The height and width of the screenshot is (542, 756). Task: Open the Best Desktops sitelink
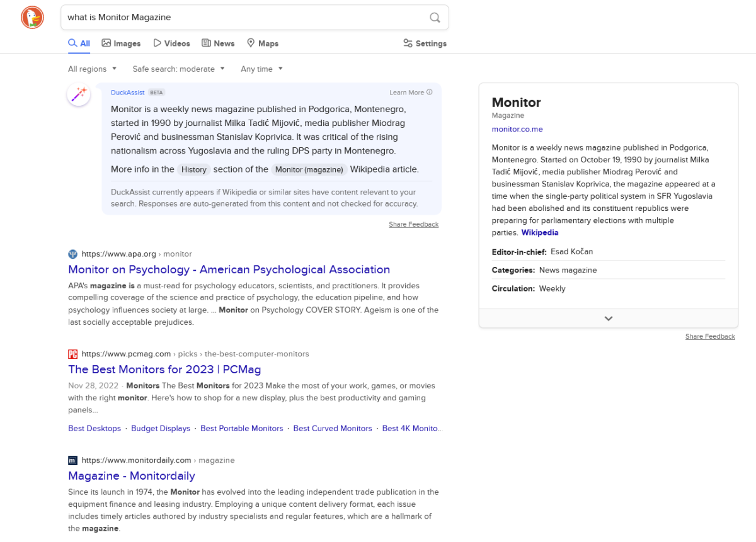[94, 429]
